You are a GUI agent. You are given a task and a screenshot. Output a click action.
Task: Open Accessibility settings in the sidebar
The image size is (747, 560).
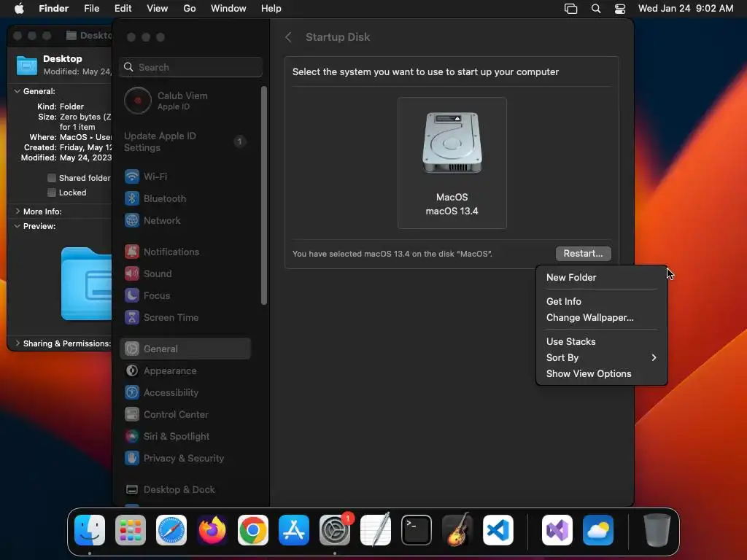pos(186,393)
